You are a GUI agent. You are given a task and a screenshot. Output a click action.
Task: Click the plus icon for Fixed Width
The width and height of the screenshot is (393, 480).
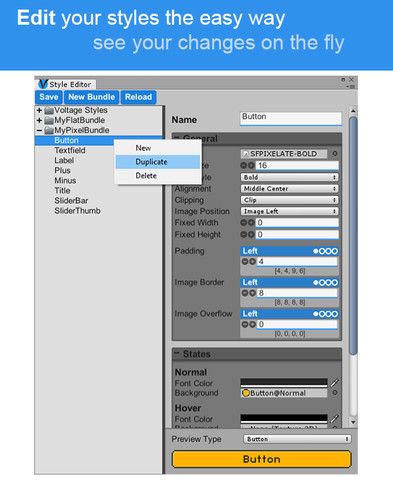pos(251,223)
